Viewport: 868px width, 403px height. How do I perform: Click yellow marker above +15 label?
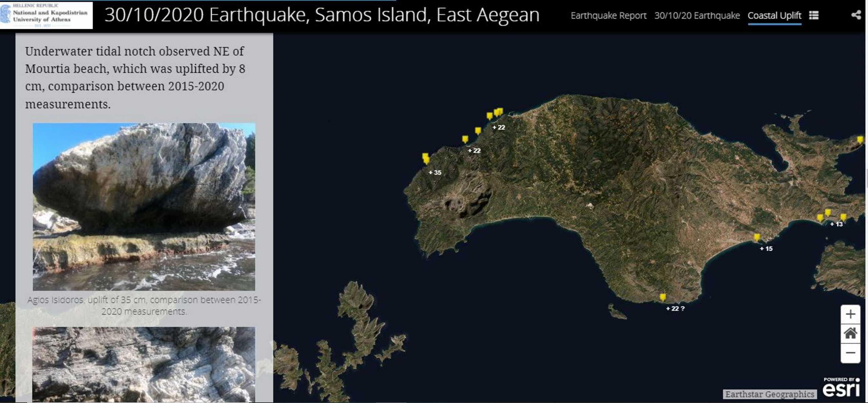(757, 237)
